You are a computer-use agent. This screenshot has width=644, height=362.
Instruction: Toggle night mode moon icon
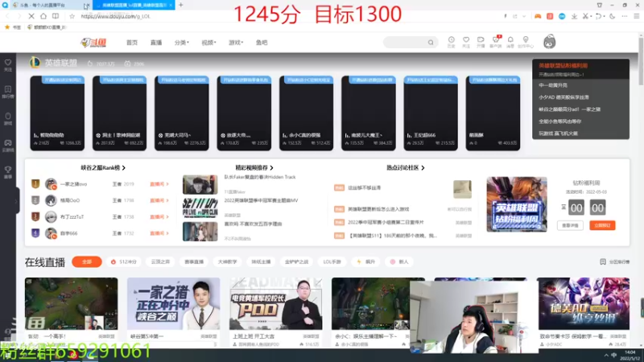(612, 16)
